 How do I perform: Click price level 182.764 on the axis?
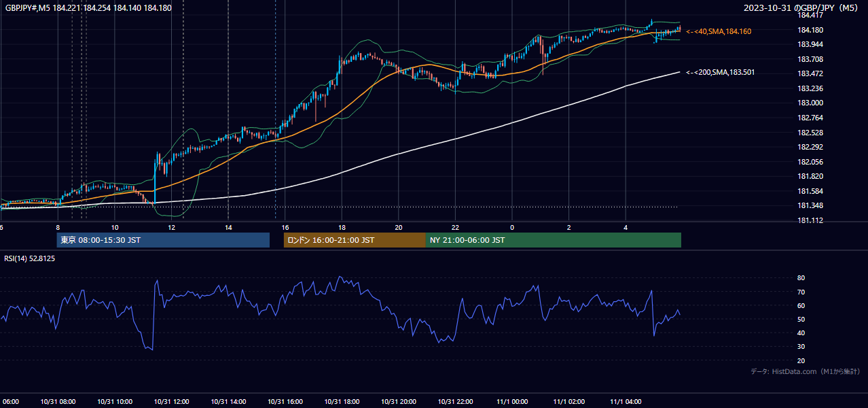(810, 118)
